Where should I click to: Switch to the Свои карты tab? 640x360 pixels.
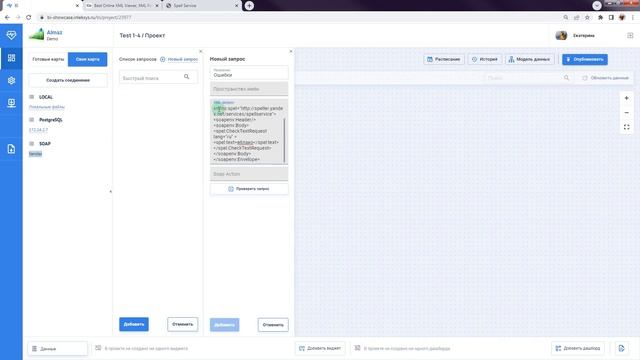[87, 59]
